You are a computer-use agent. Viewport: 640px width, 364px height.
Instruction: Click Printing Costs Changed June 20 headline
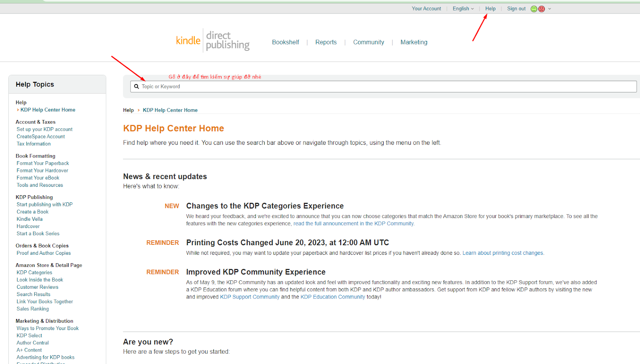(288, 243)
